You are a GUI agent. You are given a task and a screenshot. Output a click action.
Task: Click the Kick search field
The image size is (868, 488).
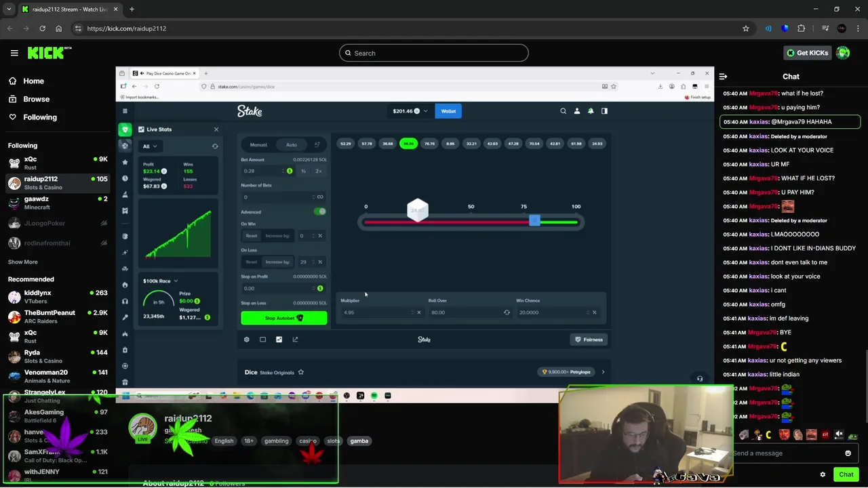[x=434, y=53]
